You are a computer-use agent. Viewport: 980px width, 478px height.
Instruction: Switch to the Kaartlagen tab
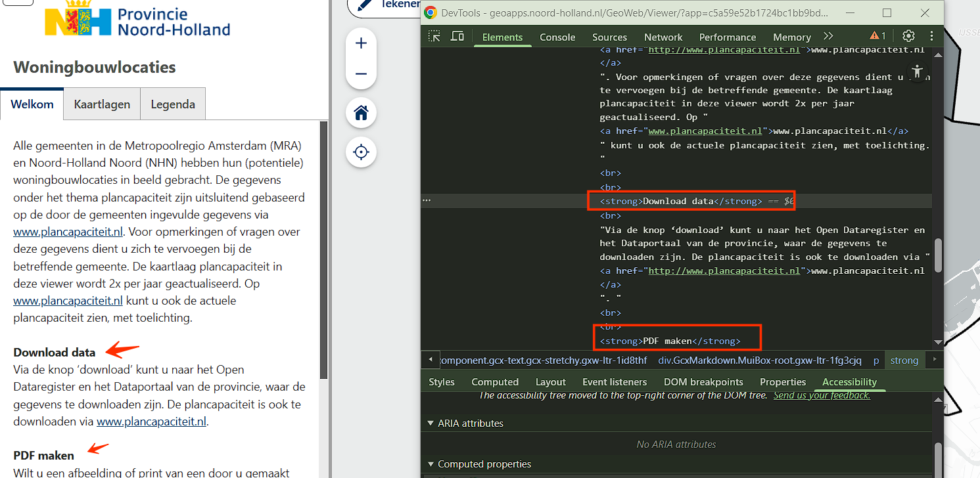tap(102, 104)
